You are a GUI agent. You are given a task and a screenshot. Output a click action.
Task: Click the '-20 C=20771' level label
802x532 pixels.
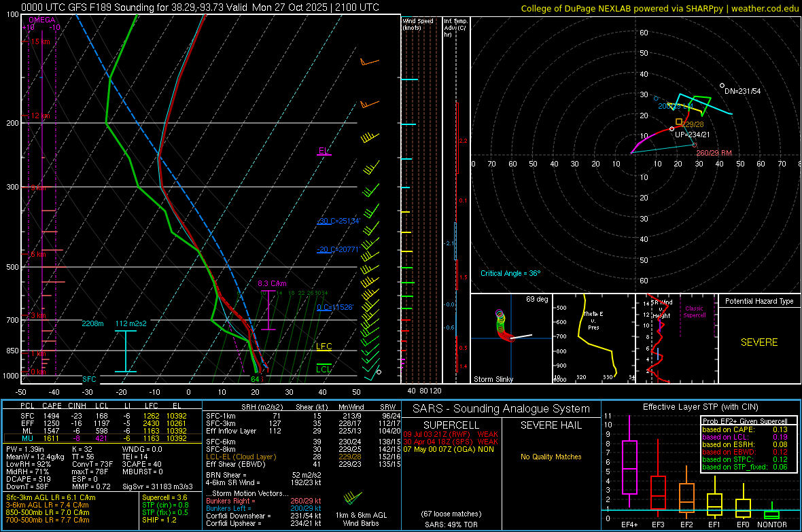338,249
